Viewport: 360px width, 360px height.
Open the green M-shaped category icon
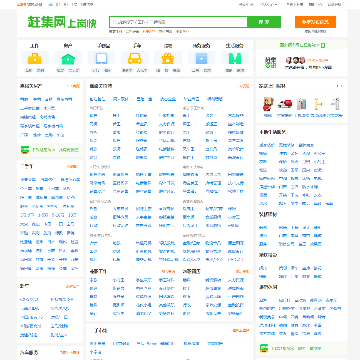click(x=235, y=58)
